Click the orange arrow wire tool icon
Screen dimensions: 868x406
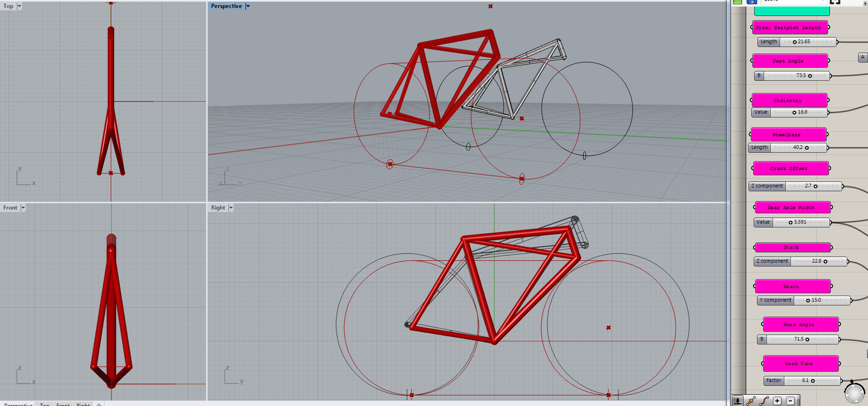[751, 401]
